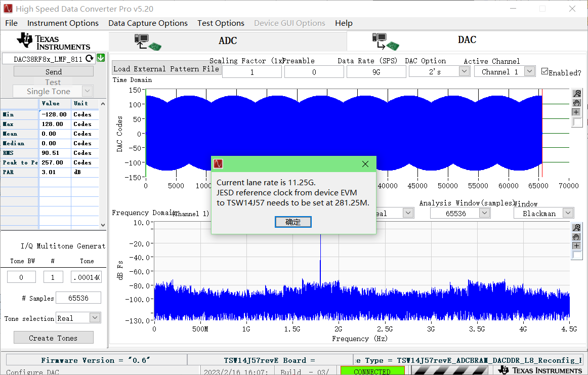Image resolution: width=588 pixels, height=375 pixels.
Task: Click the # Samples 65536 field
Action: coord(78,298)
